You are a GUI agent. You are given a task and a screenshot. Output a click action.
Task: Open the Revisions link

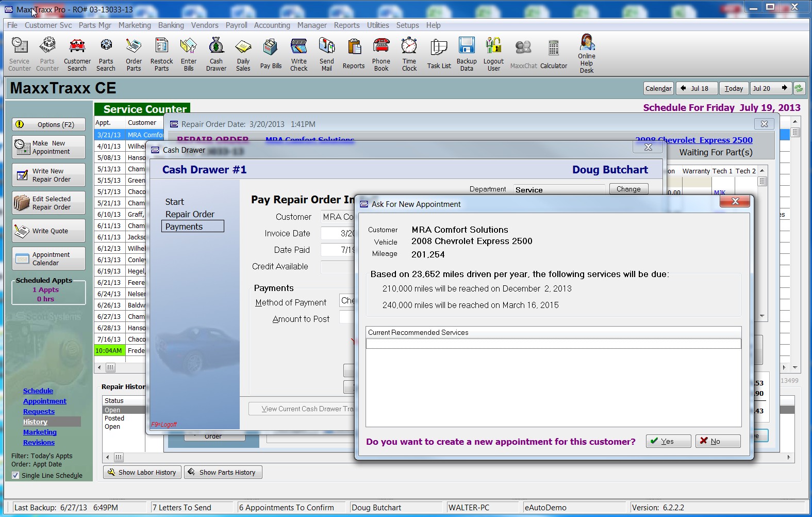pos(39,442)
